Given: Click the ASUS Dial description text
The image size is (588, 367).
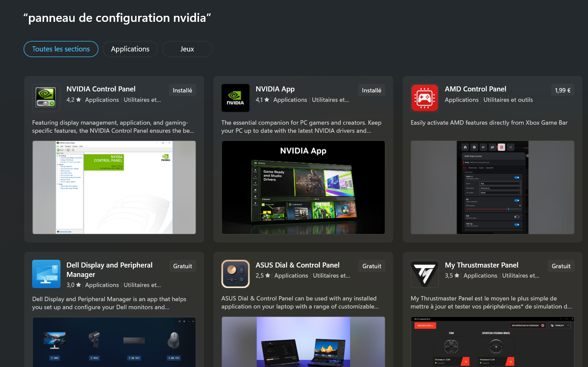Looking at the screenshot, I should [x=300, y=302].
